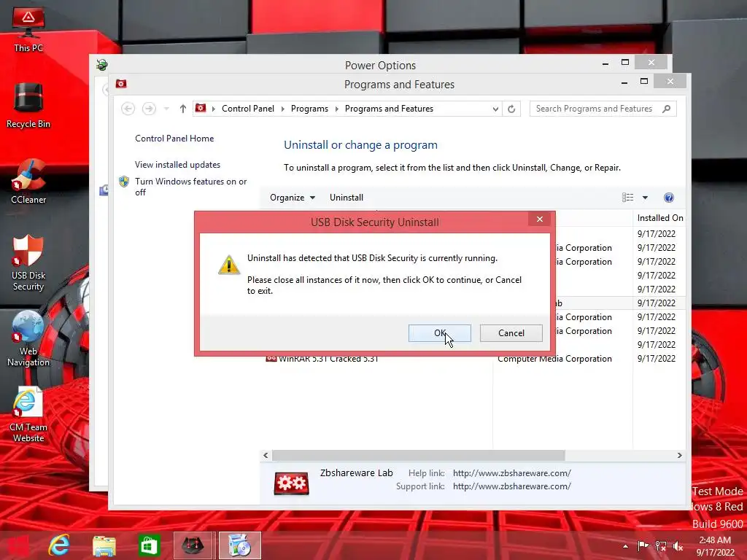Image resolution: width=747 pixels, height=560 pixels.
Task: Click Uninstall in the toolbar
Action: click(347, 198)
